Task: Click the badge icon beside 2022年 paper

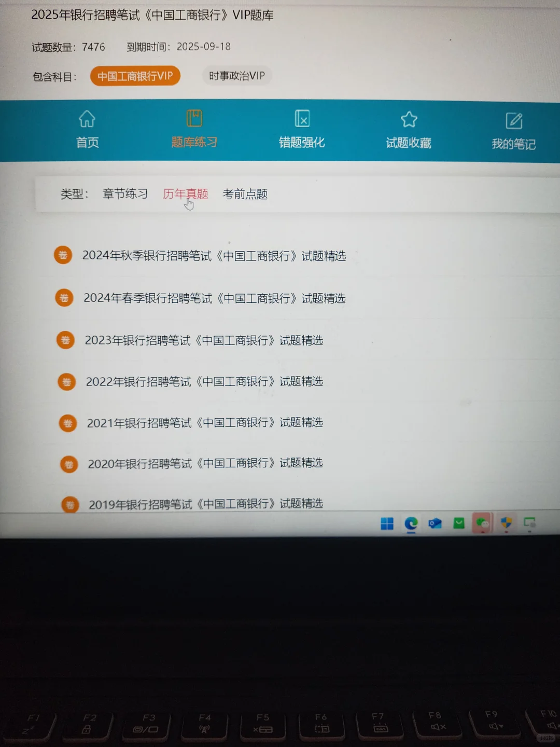Action: (x=67, y=382)
